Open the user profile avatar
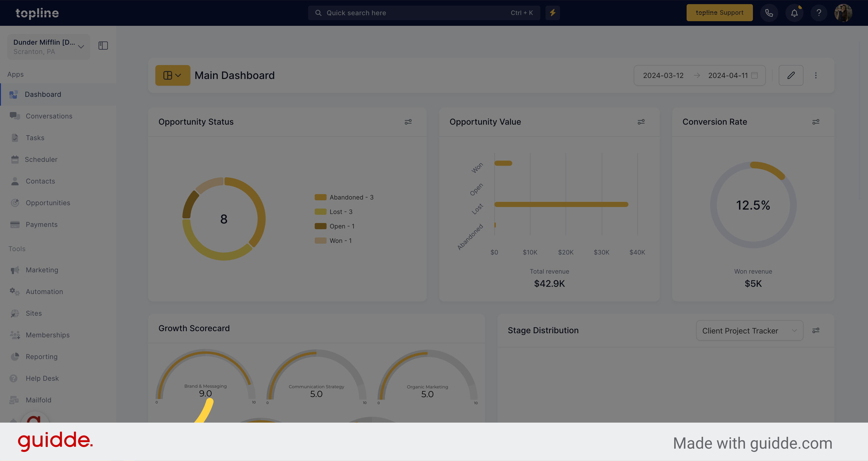Screen dimensions: 868x461 point(843,13)
